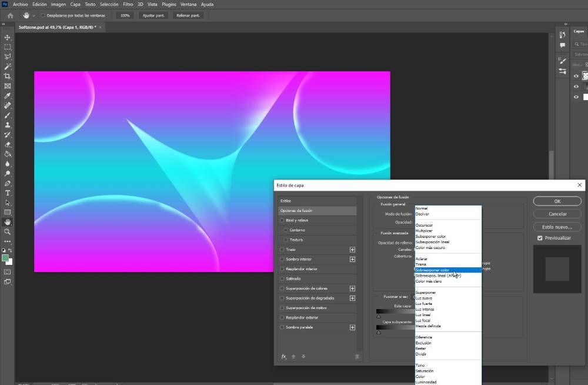The image size is (588, 385).
Task: Select the Eraser tool
Action: [x=7, y=145]
